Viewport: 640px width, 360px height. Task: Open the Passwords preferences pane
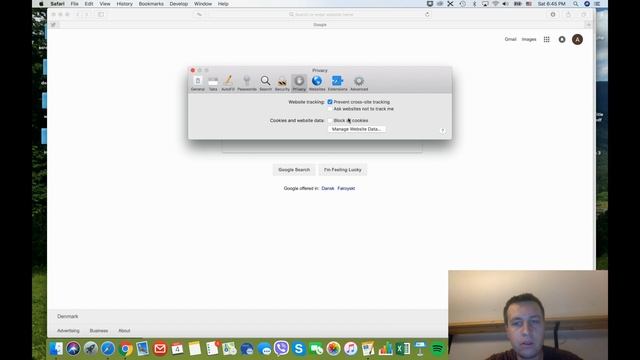click(x=247, y=83)
